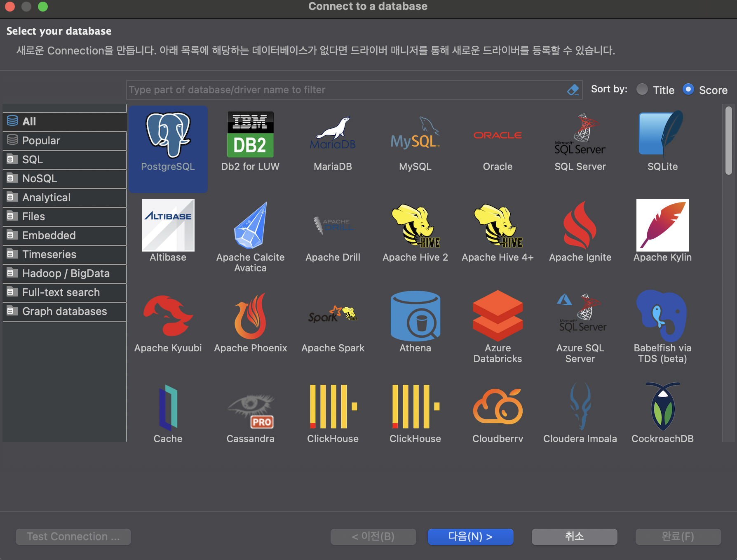Viewport: 737px width, 560px height.
Task: Select the Apache Spark icon
Action: click(x=333, y=314)
